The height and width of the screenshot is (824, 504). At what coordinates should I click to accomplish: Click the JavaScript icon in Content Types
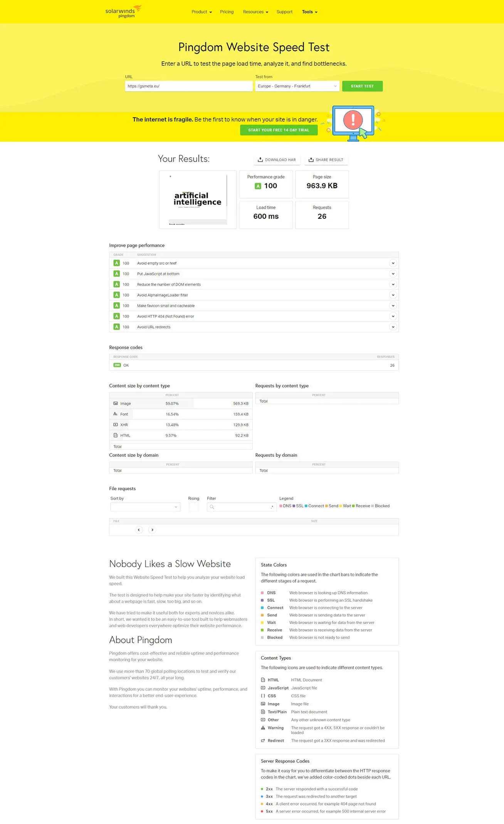point(263,688)
